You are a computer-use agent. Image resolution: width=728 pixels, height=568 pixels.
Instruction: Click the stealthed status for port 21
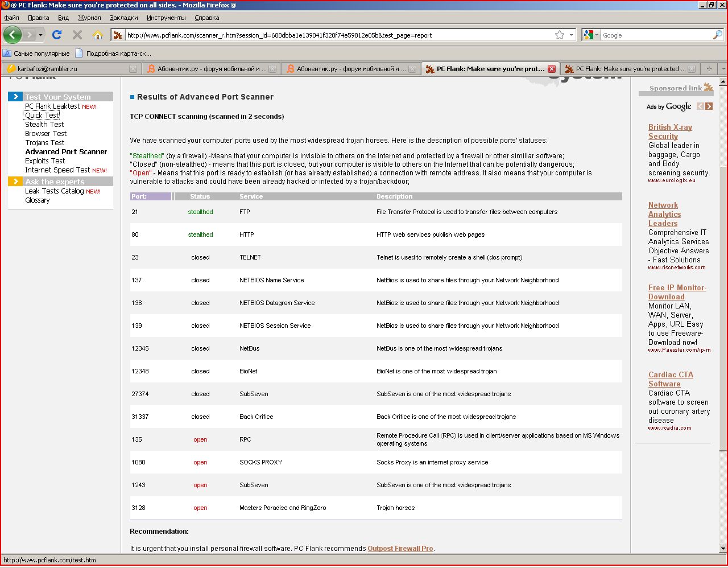(x=200, y=212)
